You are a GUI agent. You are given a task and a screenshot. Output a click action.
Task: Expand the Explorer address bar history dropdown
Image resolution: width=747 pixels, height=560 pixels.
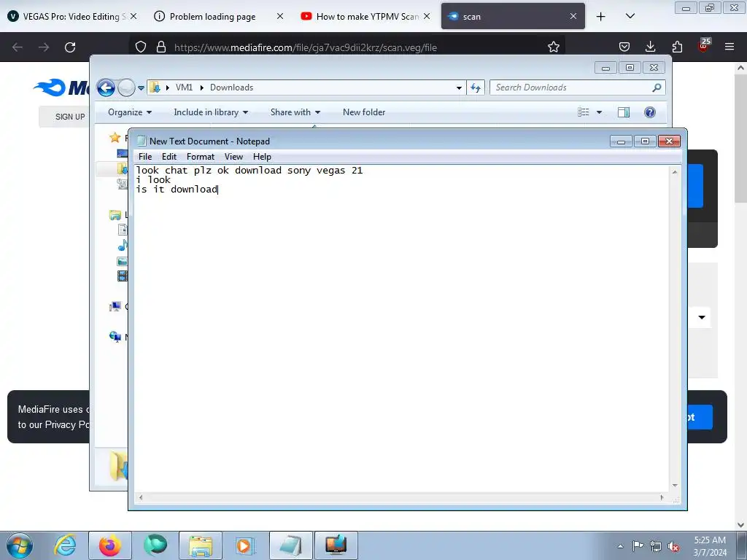point(460,87)
